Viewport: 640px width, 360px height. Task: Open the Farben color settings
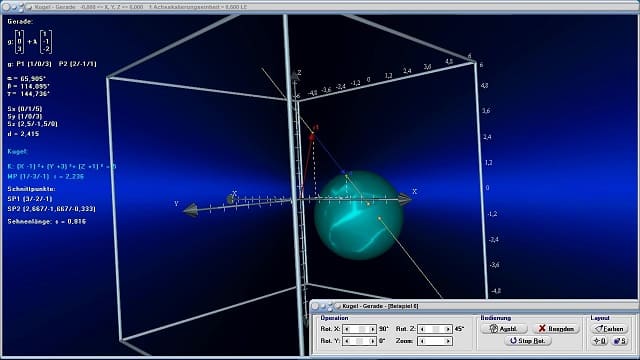point(609,329)
